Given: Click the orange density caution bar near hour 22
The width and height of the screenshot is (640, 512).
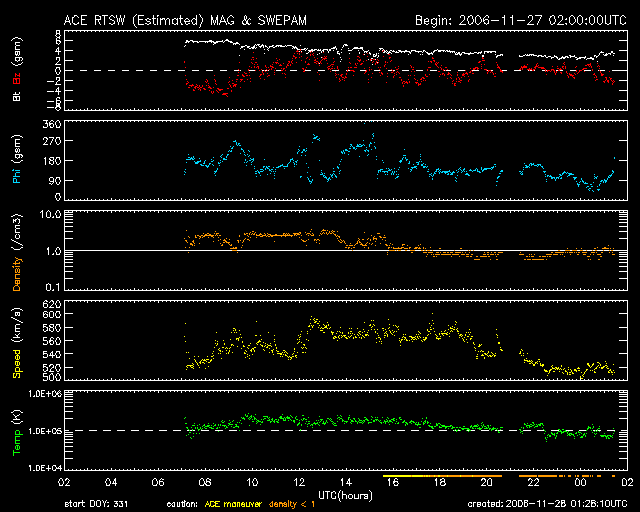Looking at the screenshot, I should tap(538, 476).
